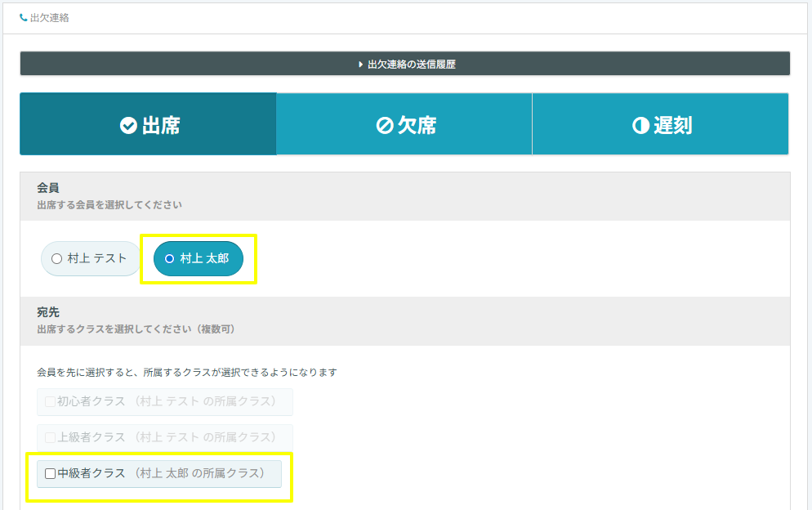Click the checkmark icon in the 出席 tab
Image resolution: width=812 pixels, height=510 pixels.
click(128, 125)
